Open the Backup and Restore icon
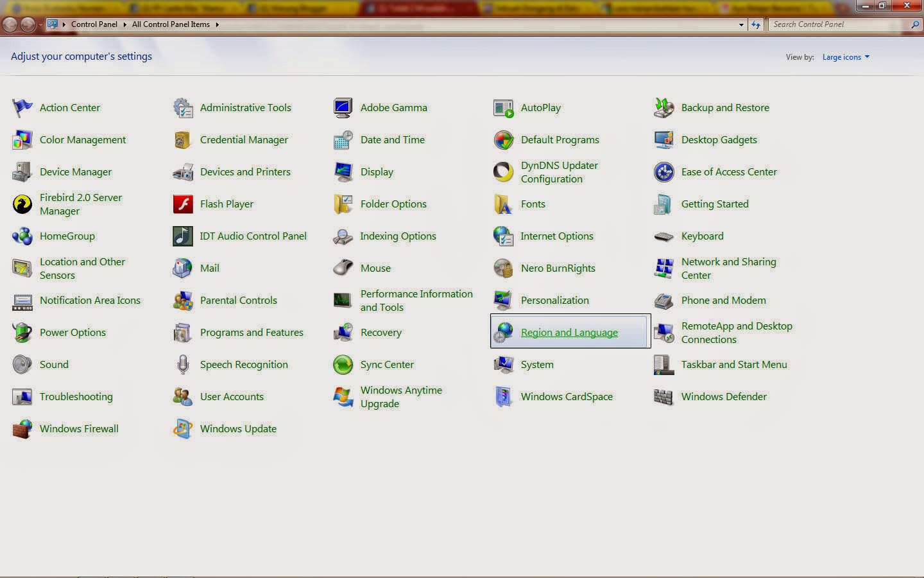The image size is (924, 578). pos(664,108)
